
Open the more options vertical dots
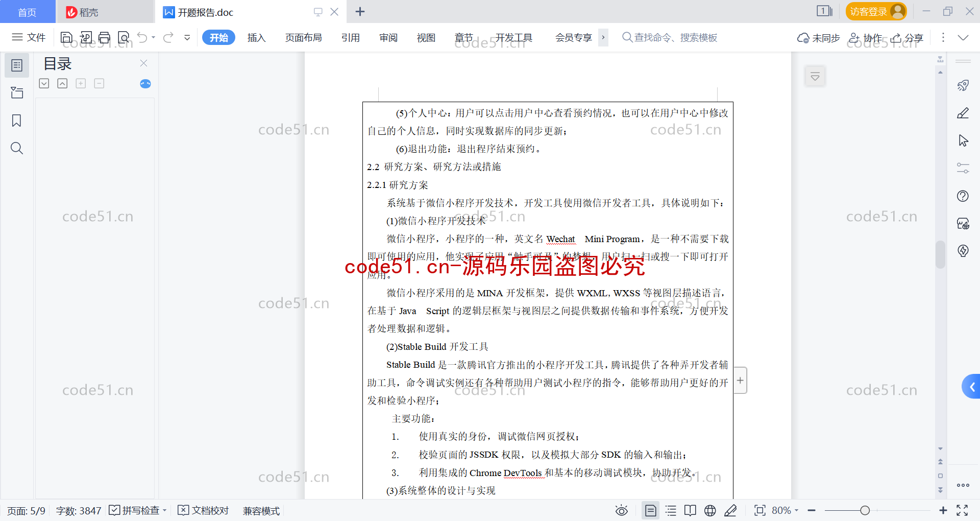click(943, 37)
